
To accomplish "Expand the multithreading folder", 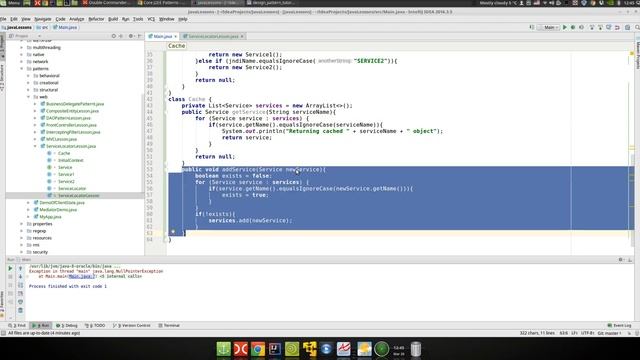I will tap(22, 47).
